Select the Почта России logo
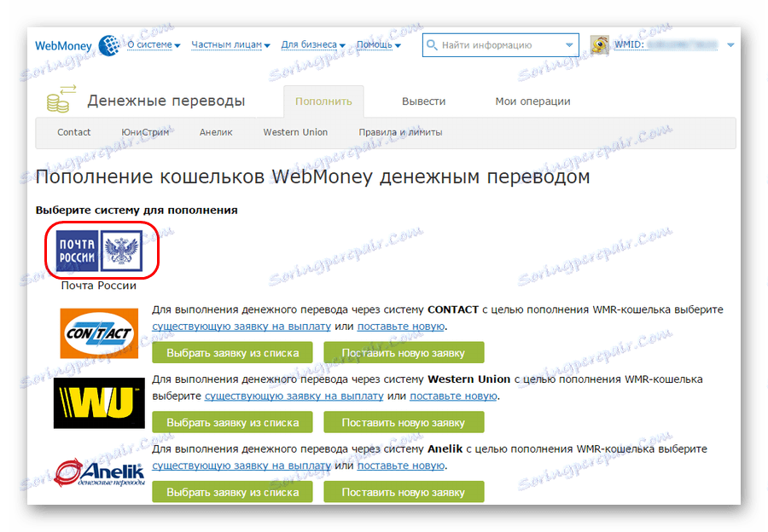The width and height of the screenshot is (768, 532). coord(100,251)
